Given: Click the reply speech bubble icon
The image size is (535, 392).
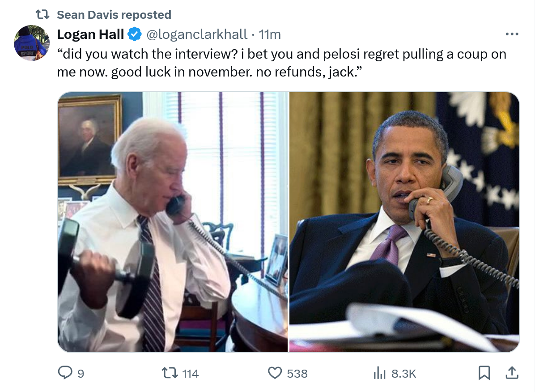Looking at the screenshot, I should coord(65,373).
